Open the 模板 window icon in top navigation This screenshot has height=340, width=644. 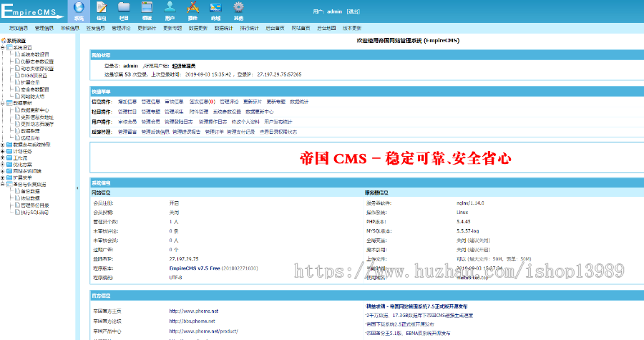pyautogui.click(x=147, y=7)
